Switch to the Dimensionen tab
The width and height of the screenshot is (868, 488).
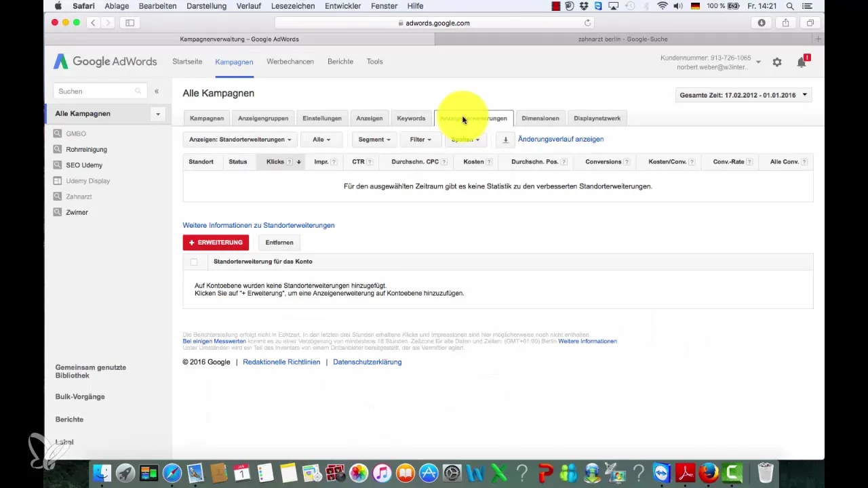(540, 118)
